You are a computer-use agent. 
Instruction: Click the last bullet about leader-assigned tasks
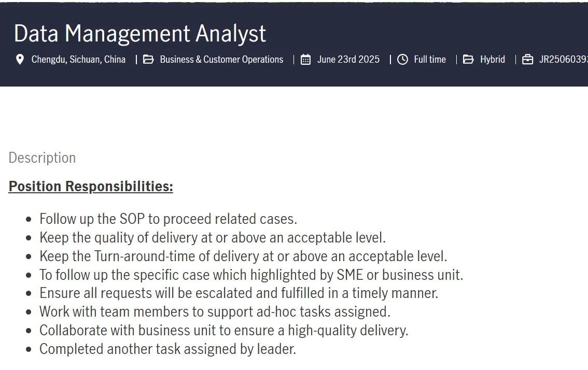point(167,349)
